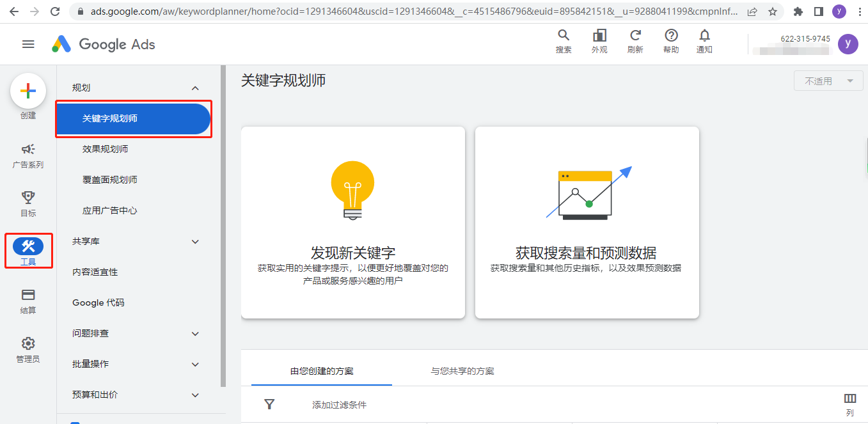Open the Google account avatar in the header
Screen dimensions: 868x424
point(848,44)
